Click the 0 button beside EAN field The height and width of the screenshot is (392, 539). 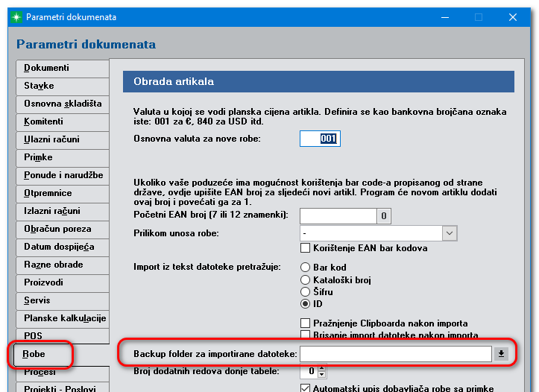coord(383,216)
